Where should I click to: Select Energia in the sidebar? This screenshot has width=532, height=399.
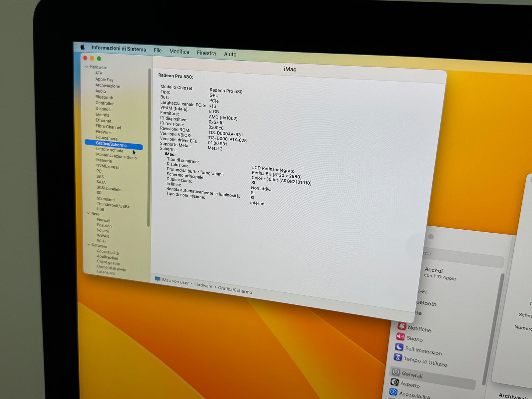pyautogui.click(x=102, y=115)
